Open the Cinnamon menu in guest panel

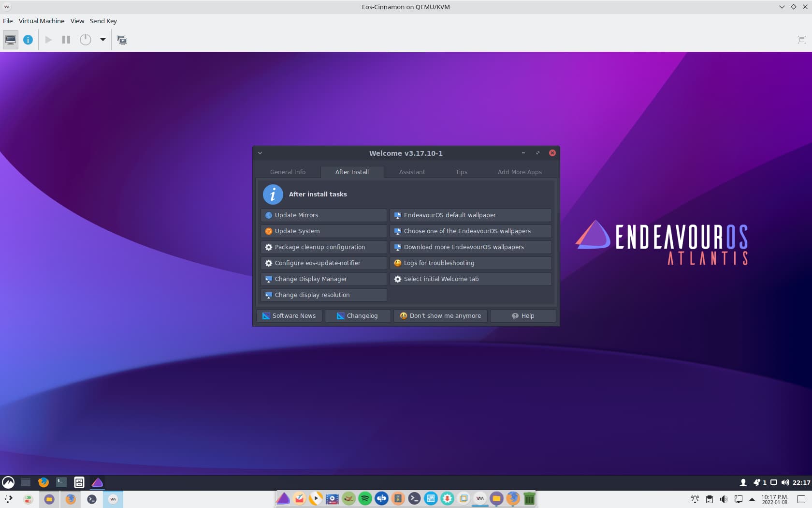click(x=8, y=482)
